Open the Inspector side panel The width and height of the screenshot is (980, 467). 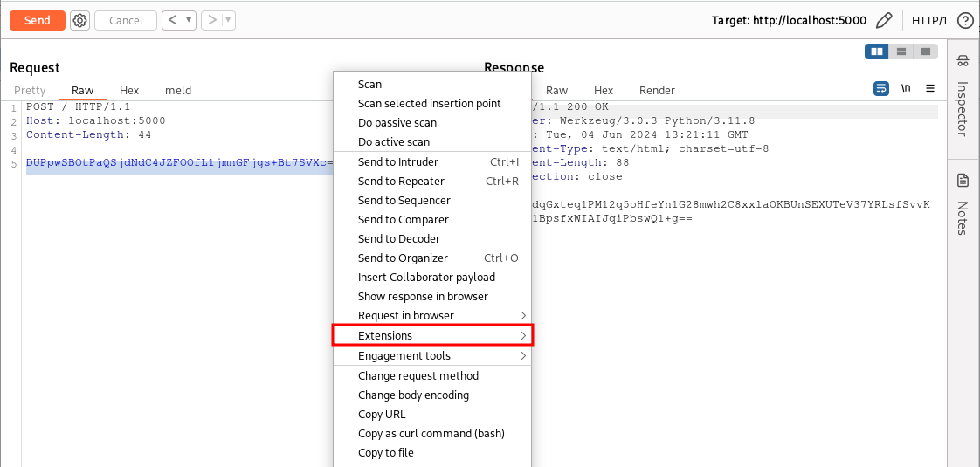pos(963,95)
